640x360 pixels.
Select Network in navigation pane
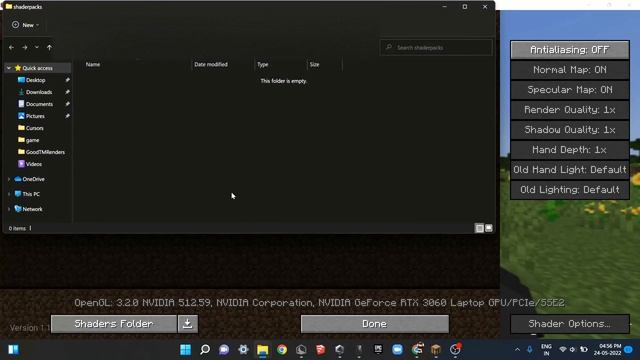pyautogui.click(x=32, y=209)
